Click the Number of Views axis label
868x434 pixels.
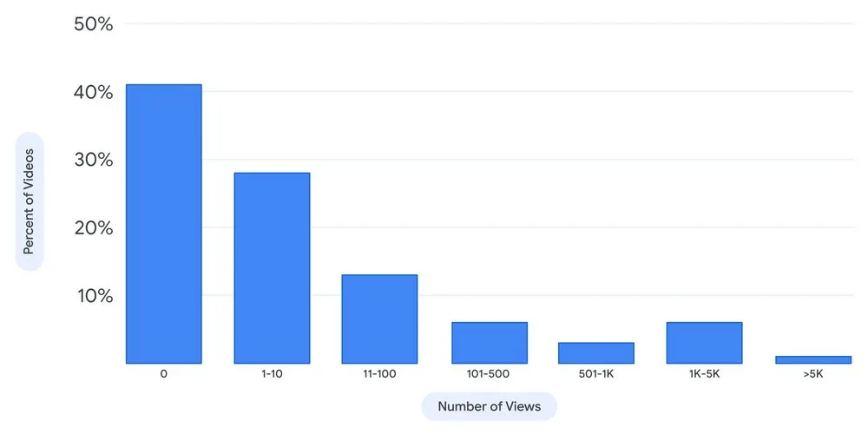point(489,406)
